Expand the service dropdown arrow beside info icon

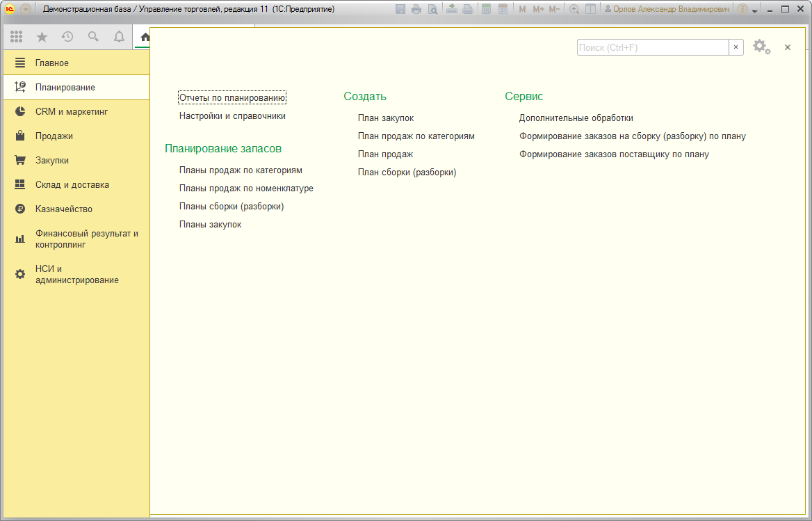[755, 10]
